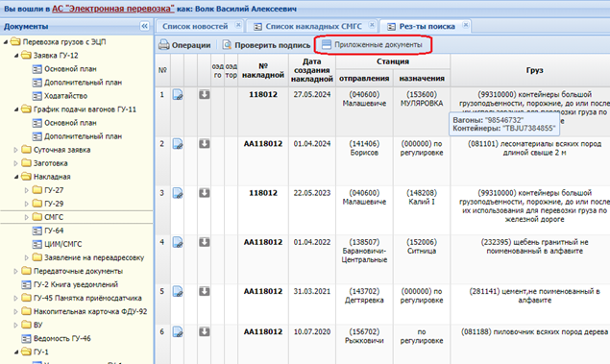Expand СМГС folder arrow
This screenshot has width=610, height=364.
27,217
